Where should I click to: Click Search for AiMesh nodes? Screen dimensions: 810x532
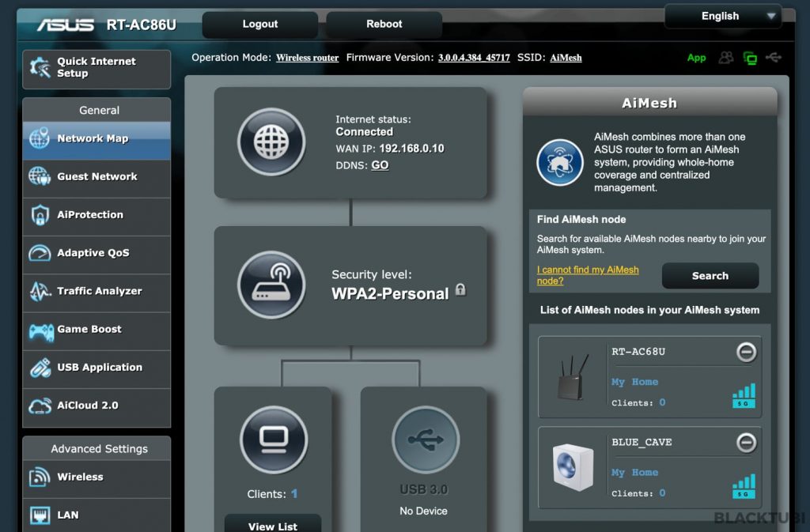pyautogui.click(x=710, y=276)
